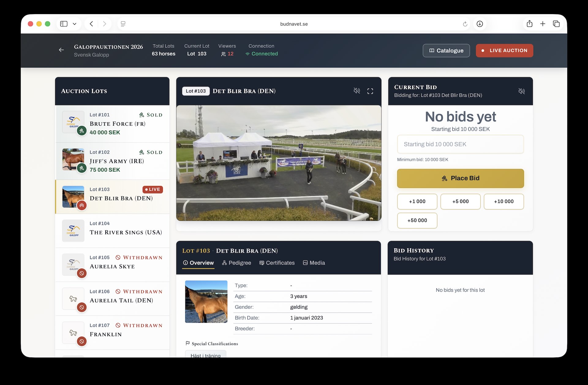This screenshot has width=588, height=385.
Task: Open the Pedigree tab
Action: [x=236, y=263]
